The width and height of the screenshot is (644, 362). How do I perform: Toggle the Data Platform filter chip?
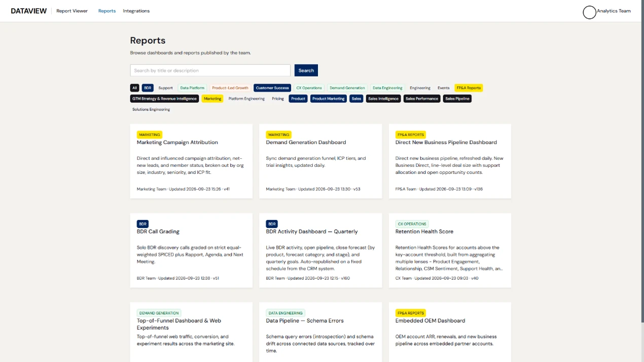tap(192, 88)
